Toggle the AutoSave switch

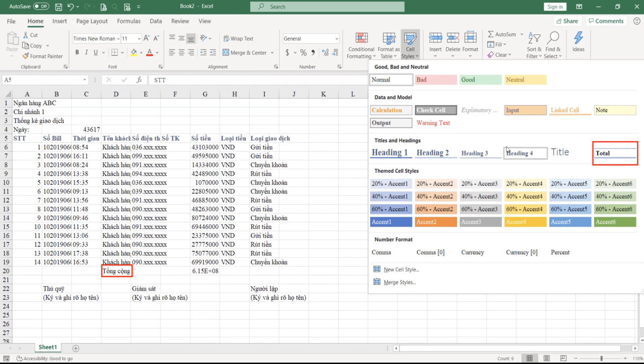[x=41, y=6]
